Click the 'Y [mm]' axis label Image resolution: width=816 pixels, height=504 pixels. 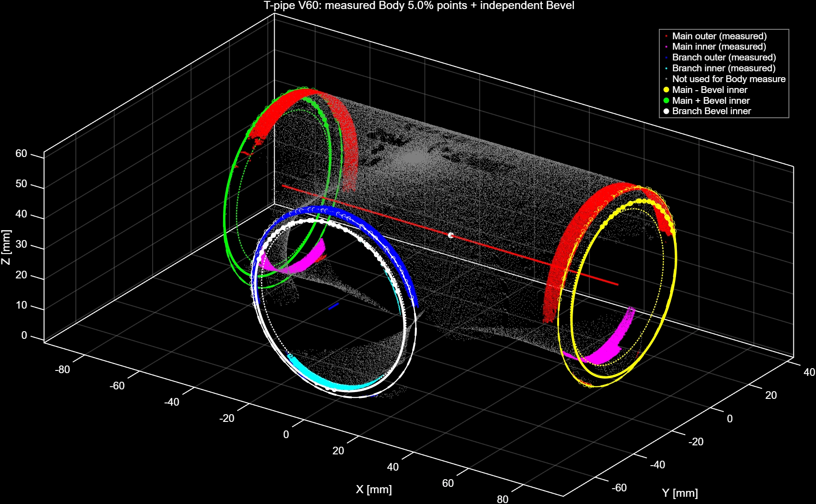680,493
